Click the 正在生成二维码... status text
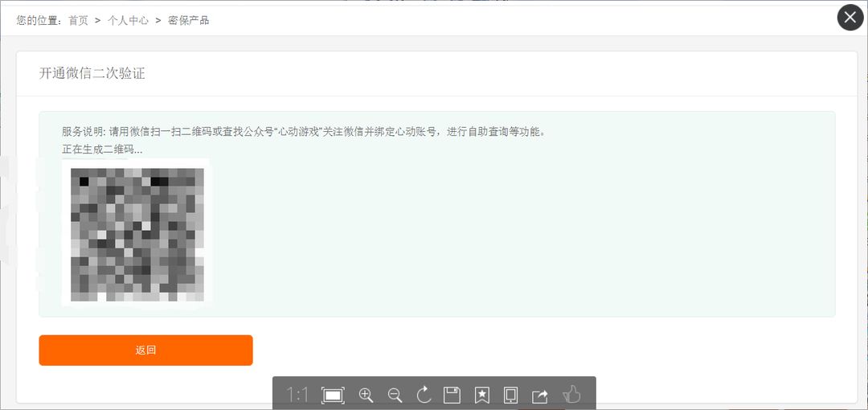 pos(102,150)
